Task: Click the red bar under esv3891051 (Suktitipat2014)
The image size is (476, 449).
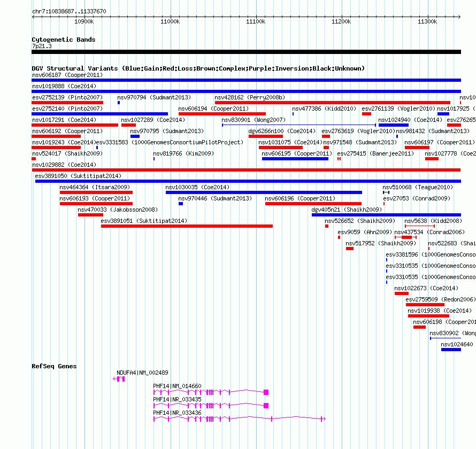Action: [187, 226]
